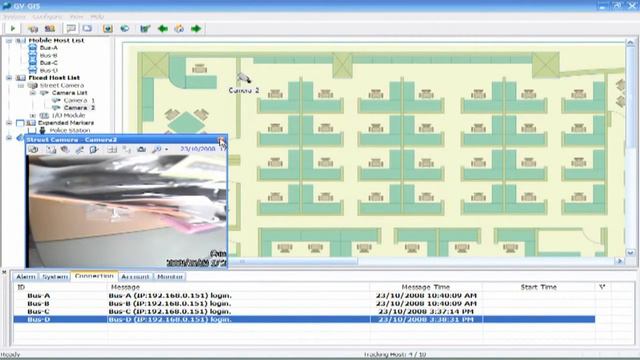Sort by the ID column header
The image size is (640, 360).
(x=60, y=287)
